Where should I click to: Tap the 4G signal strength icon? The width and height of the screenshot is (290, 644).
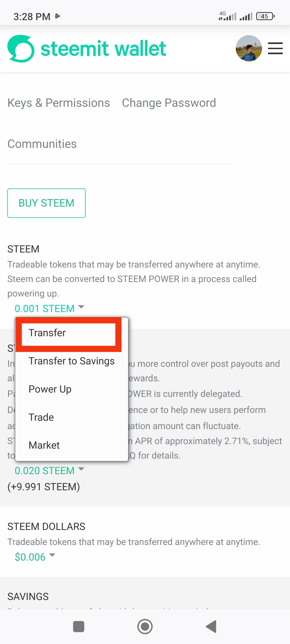[227, 16]
